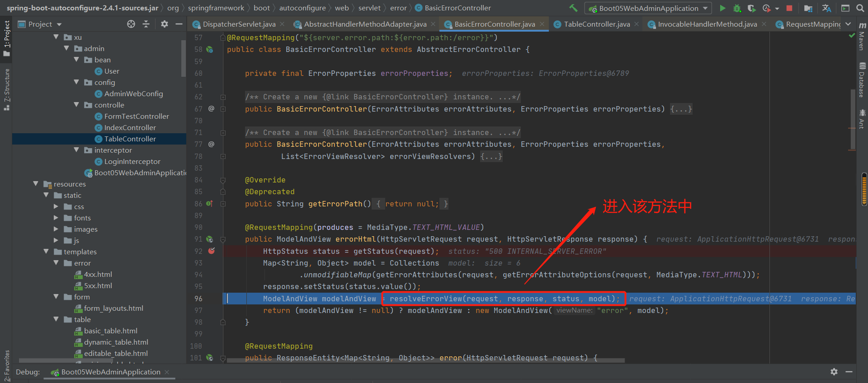Toggle the breakpoint on line 92
The height and width of the screenshot is (383, 868).
pyautogui.click(x=211, y=251)
